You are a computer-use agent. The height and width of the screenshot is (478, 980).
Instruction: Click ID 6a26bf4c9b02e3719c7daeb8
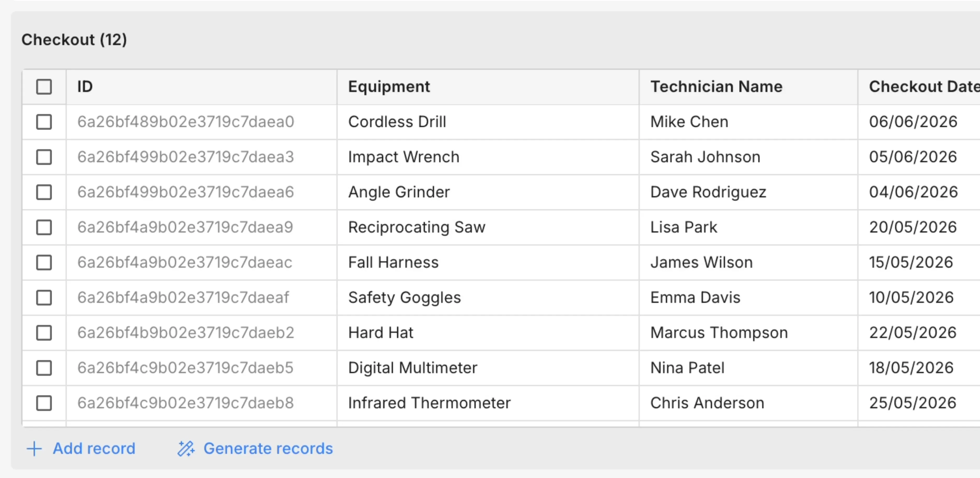coord(186,403)
